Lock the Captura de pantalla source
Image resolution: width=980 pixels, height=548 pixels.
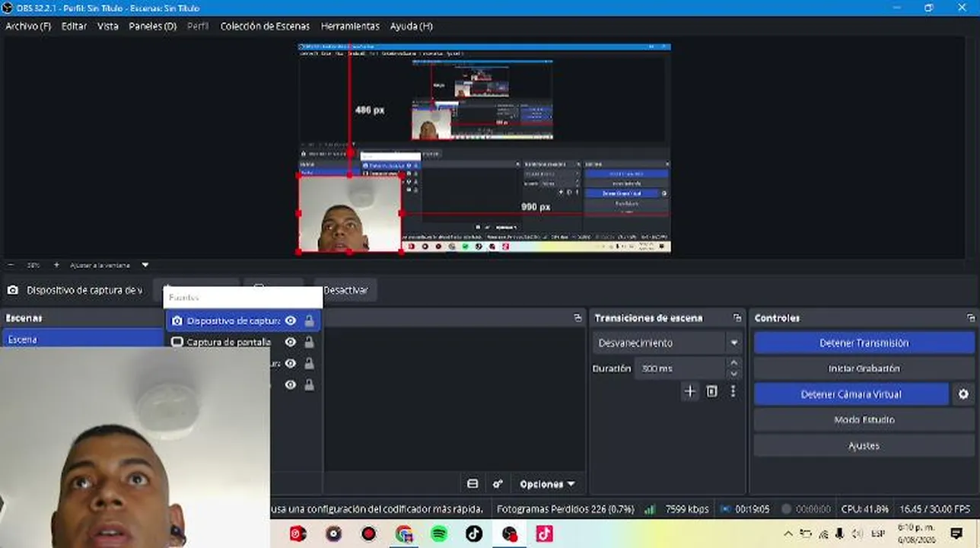coord(310,342)
